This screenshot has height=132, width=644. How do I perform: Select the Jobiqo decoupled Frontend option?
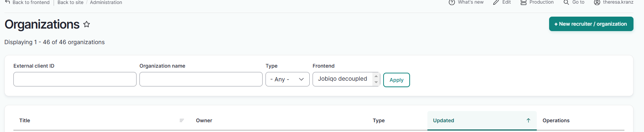pos(342,79)
